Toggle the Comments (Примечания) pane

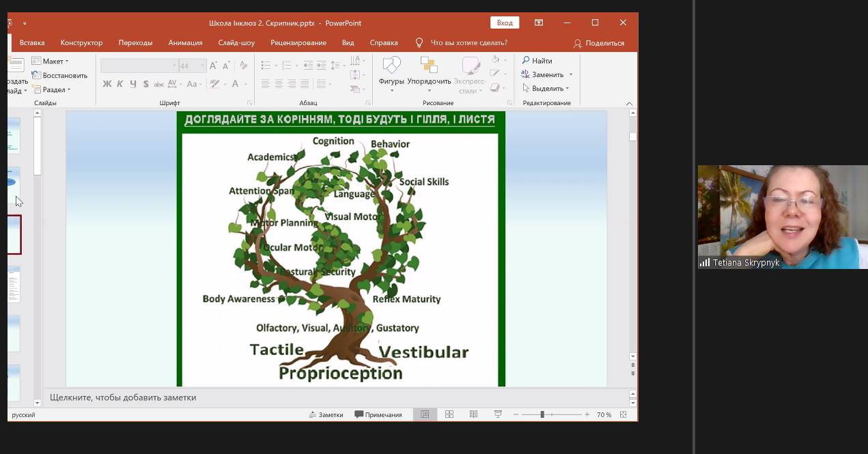pyautogui.click(x=378, y=414)
